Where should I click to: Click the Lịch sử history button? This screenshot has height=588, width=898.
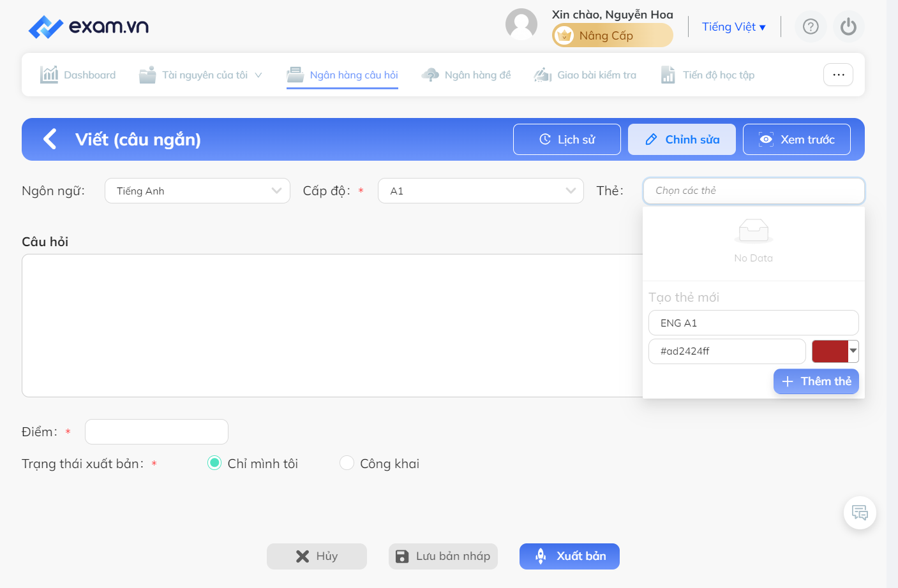point(567,139)
